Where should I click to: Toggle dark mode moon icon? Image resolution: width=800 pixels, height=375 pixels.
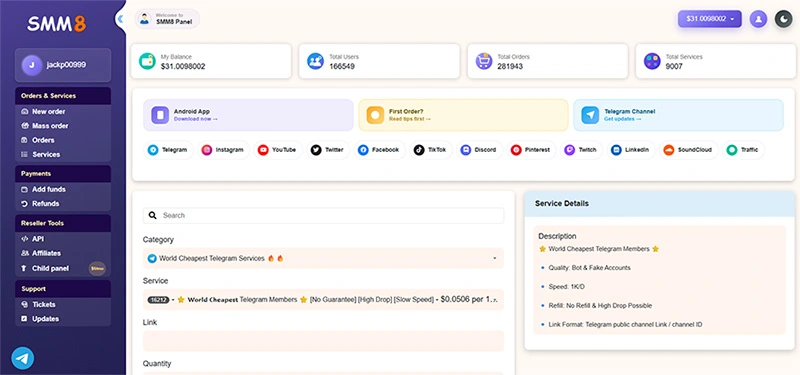[783, 19]
